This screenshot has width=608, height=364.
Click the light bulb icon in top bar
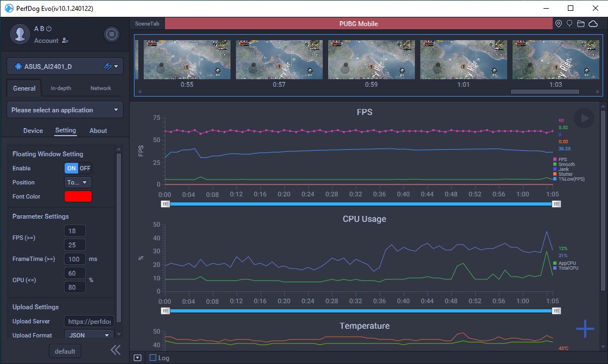569,24
